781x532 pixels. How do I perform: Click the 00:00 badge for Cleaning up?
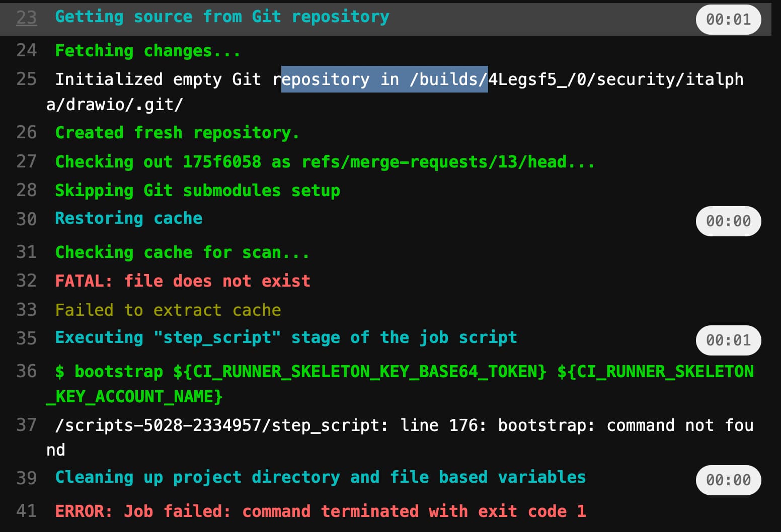728,480
